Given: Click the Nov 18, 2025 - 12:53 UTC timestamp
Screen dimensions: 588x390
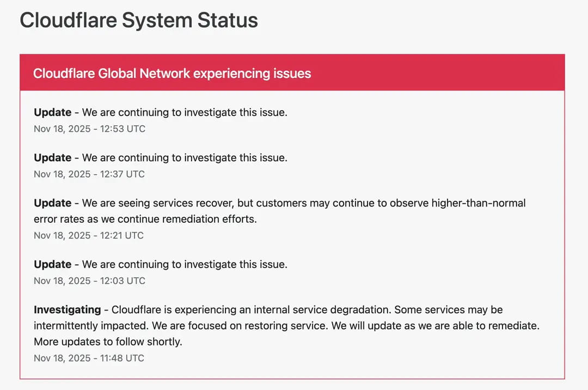Looking at the screenshot, I should 89,129.
